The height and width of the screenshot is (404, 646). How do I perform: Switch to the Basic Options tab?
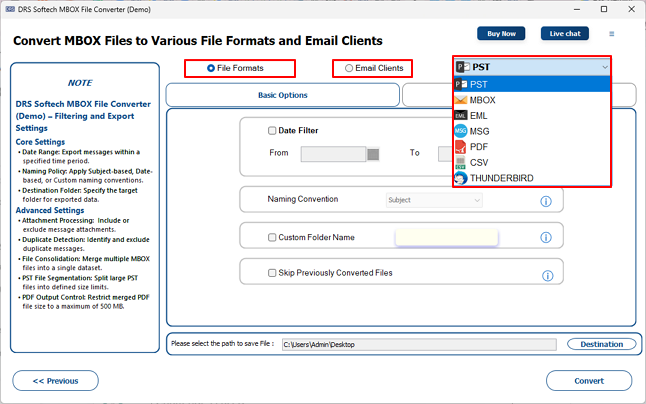[x=283, y=95]
